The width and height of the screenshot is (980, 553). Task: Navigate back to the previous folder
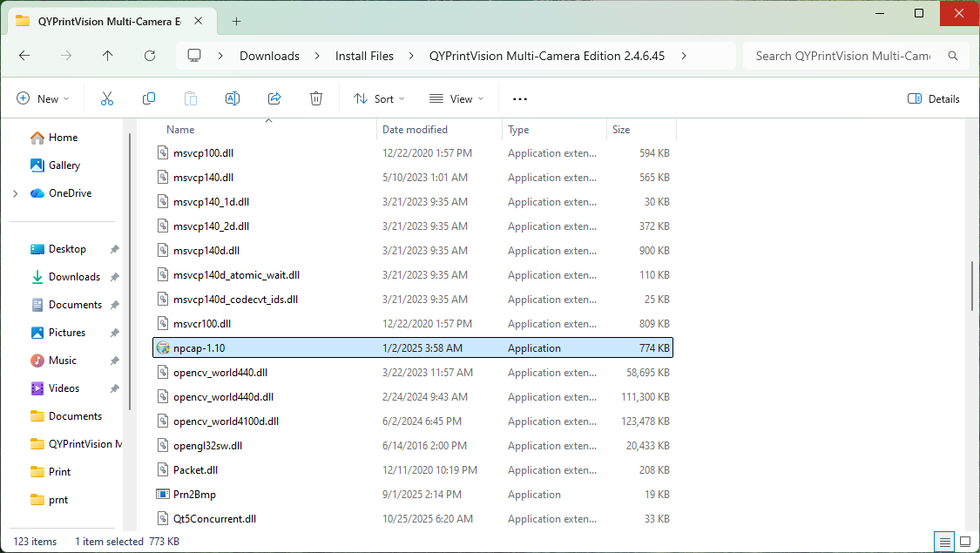pyautogui.click(x=24, y=56)
